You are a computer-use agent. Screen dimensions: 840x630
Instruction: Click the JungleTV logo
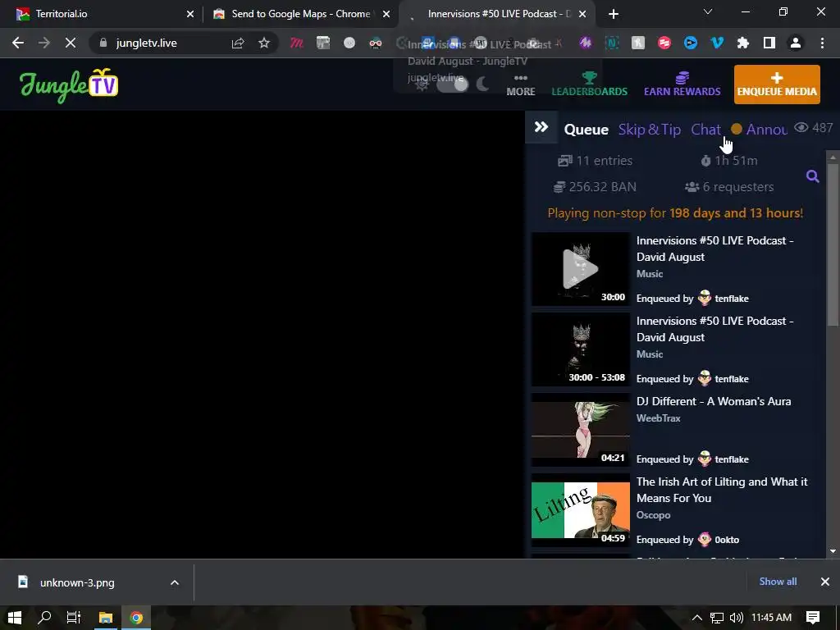69,85
